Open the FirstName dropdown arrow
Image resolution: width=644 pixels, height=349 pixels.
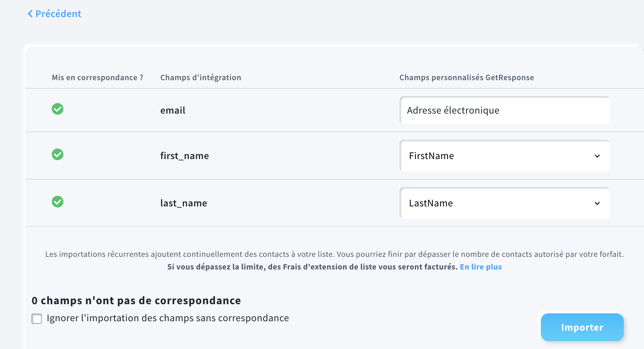click(597, 156)
